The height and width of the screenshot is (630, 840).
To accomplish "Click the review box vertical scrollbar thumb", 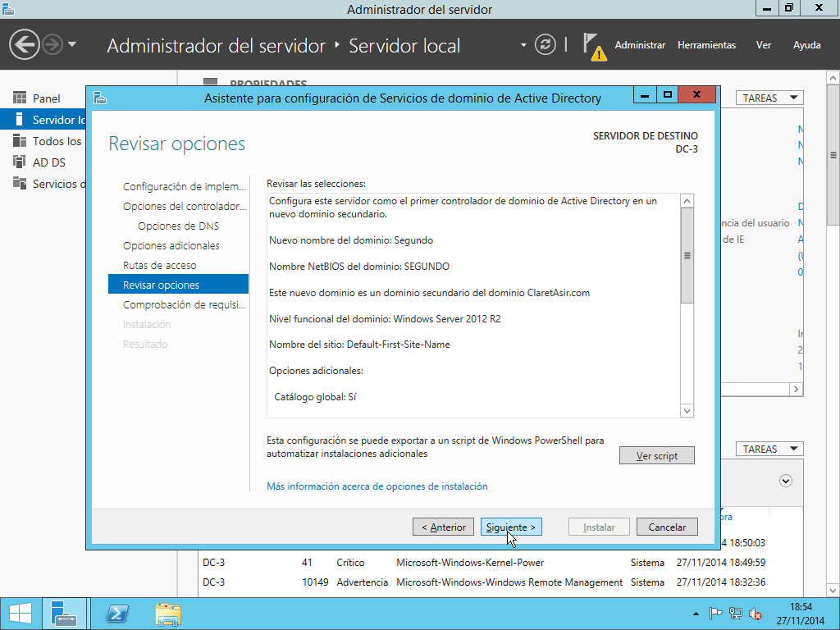I will (x=687, y=256).
